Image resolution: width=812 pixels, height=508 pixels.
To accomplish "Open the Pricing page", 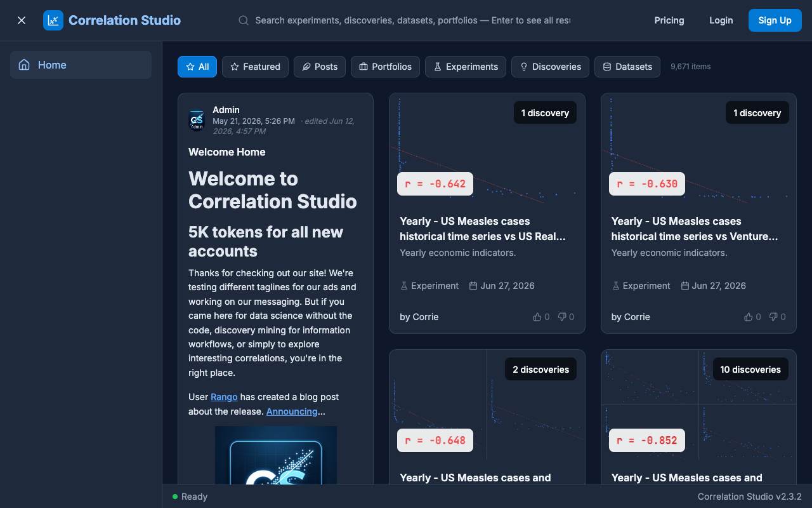I will [x=669, y=20].
